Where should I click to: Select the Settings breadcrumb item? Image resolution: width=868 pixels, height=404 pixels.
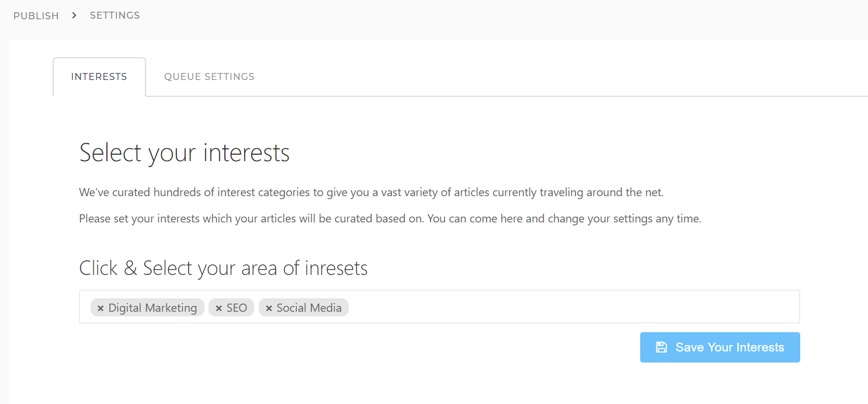[115, 15]
